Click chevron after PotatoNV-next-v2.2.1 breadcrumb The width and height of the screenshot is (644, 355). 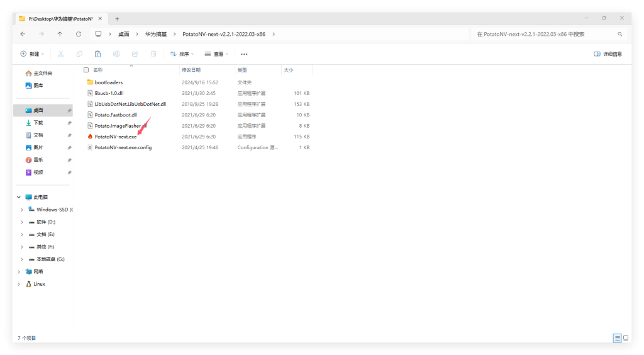274,34
